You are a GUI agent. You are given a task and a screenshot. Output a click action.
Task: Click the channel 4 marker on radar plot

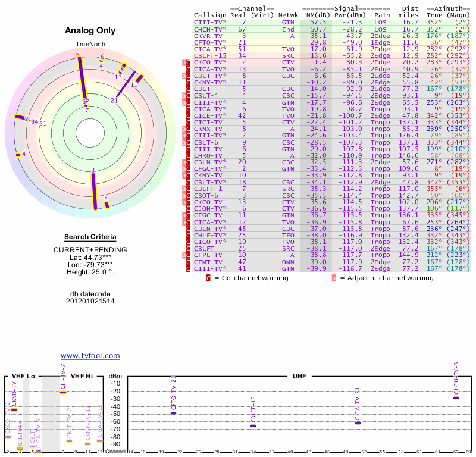(19, 155)
